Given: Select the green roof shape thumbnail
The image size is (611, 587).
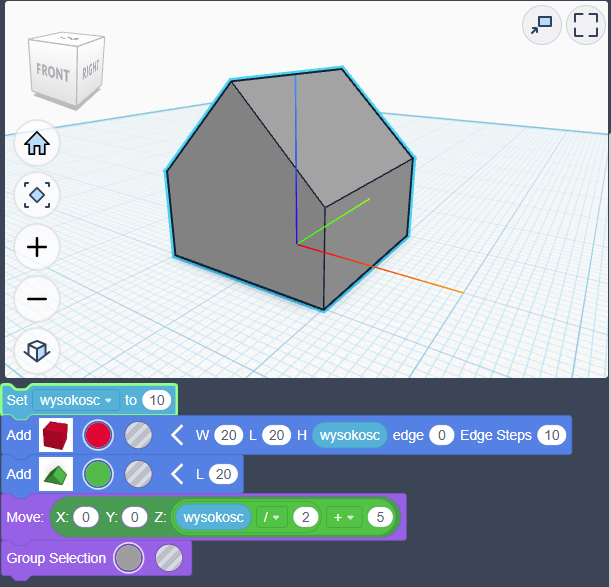Looking at the screenshot, I should point(56,474).
